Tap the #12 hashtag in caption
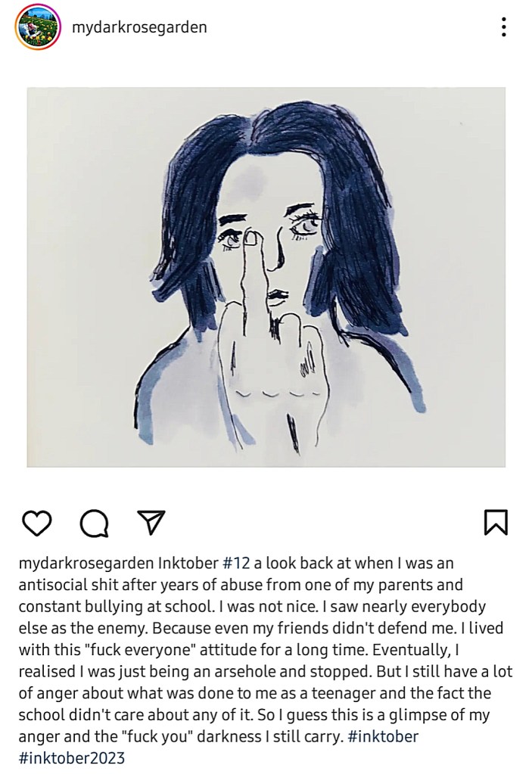Image resolution: width=532 pixels, height=774 pixels. pos(236,563)
